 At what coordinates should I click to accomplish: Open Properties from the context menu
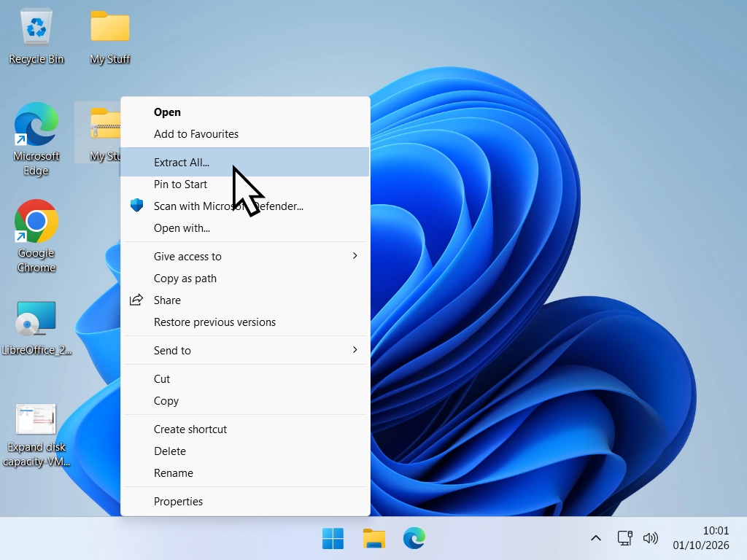point(245,502)
